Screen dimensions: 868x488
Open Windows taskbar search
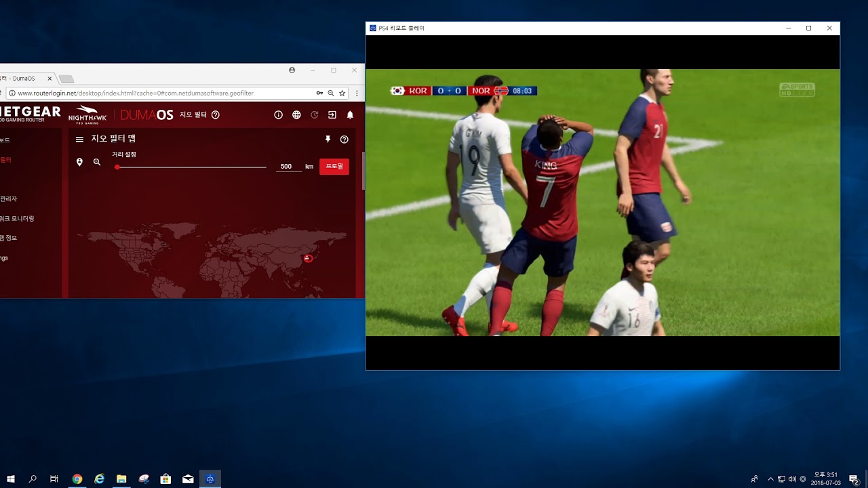coord(33,479)
